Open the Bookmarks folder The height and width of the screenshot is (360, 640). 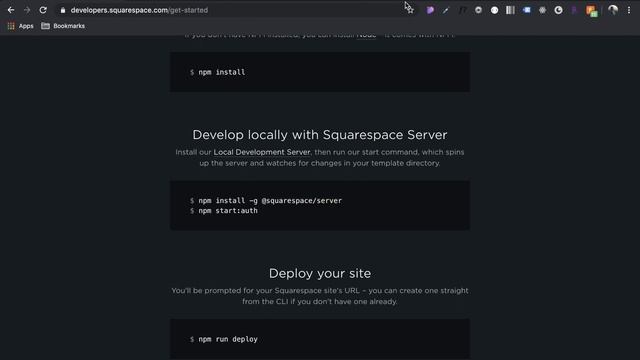tap(63, 26)
